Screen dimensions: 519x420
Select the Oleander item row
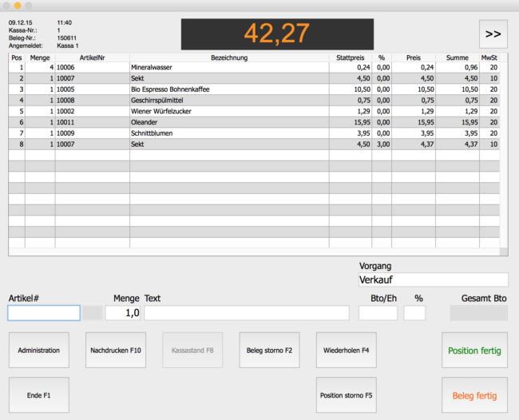point(228,122)
